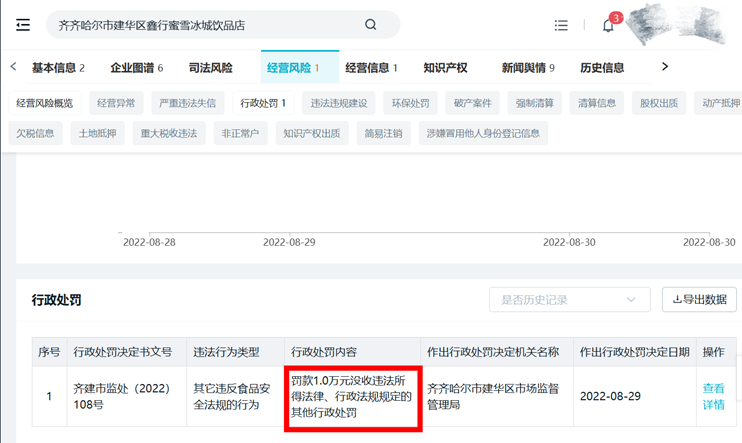This screenshot has width=742, height=443.
Task: Select 破产案件 sub-category
Action: pyautogui.click(x=472, y=103)
